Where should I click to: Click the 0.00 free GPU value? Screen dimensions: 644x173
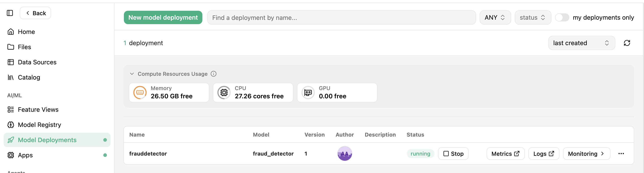(x=333, y=96)
